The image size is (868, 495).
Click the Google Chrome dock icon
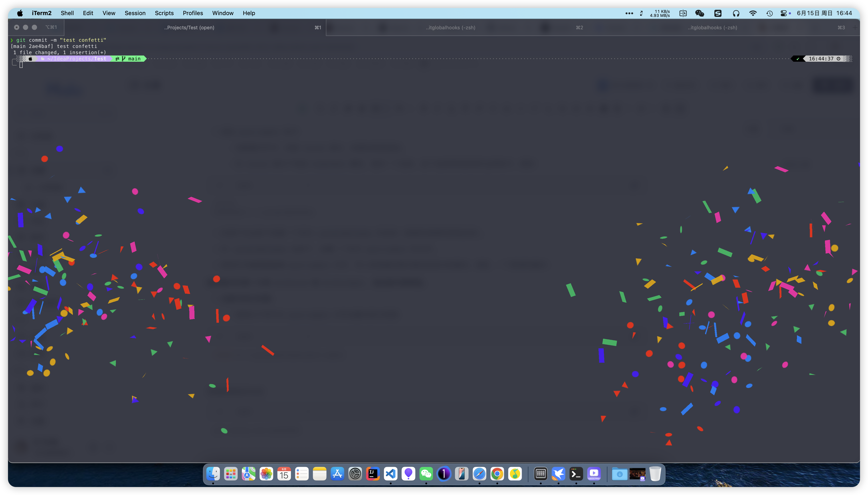point(497,474)
